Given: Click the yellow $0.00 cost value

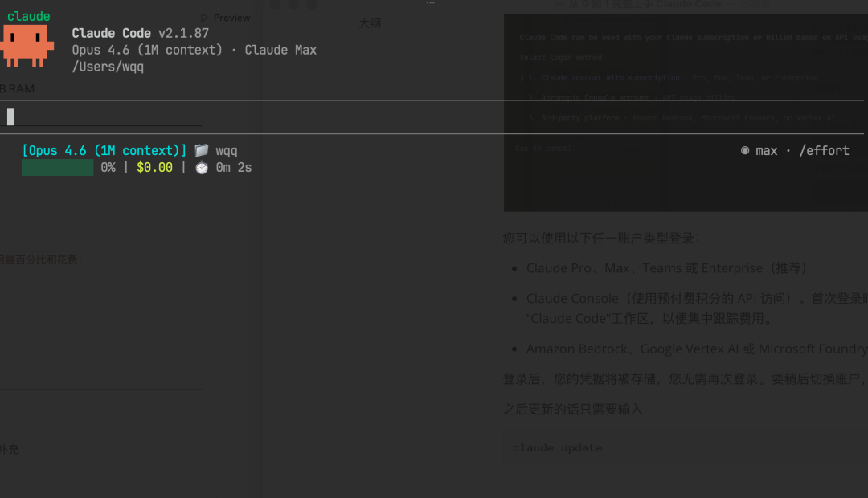Looking at the screenshot, I should point(154,168).
